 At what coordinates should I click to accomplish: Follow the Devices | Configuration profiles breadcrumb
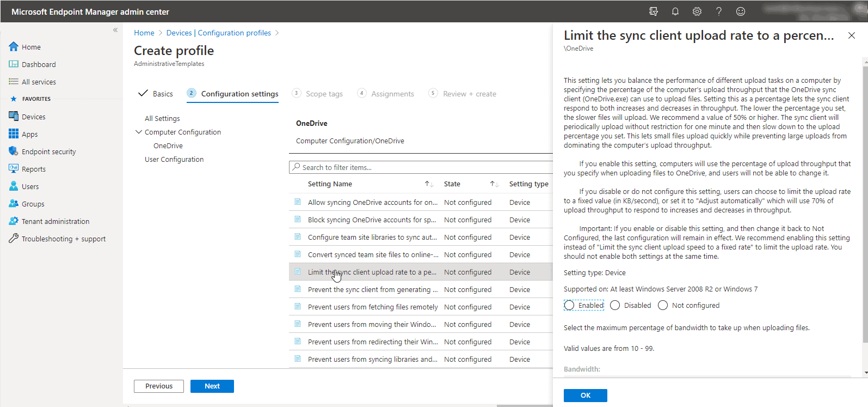coord(219,33)
